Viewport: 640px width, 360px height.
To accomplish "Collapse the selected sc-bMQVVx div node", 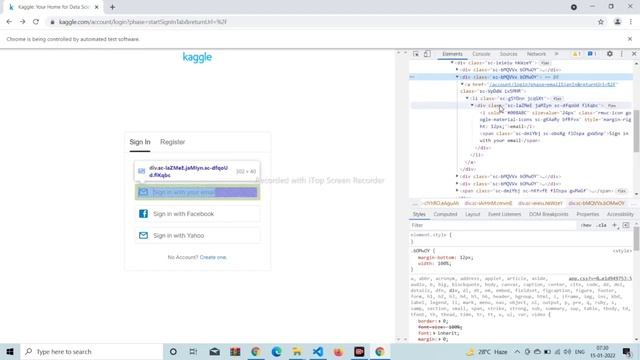I will [457, 77].
